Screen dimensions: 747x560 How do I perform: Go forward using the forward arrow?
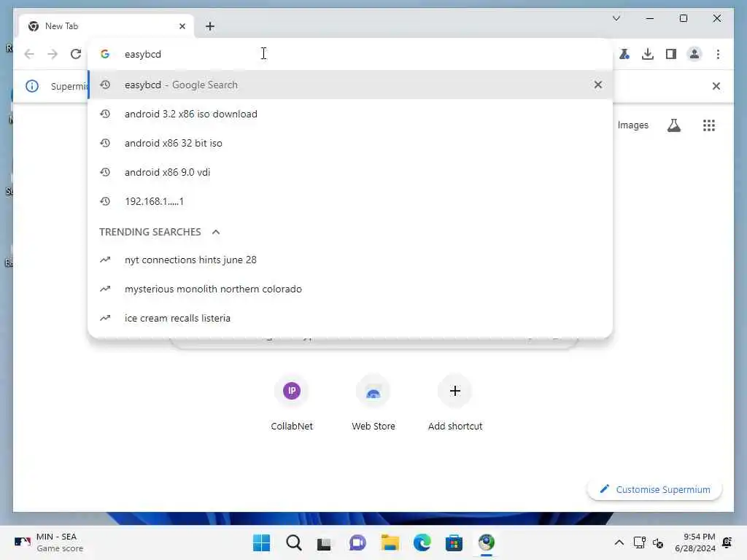click(x=53, y=54)
